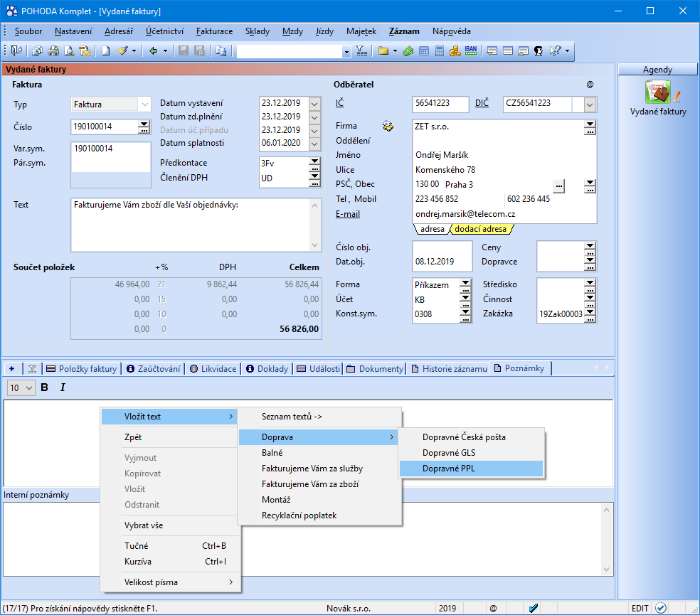
Task: Click the IČ link label
Action: (340, 103)
